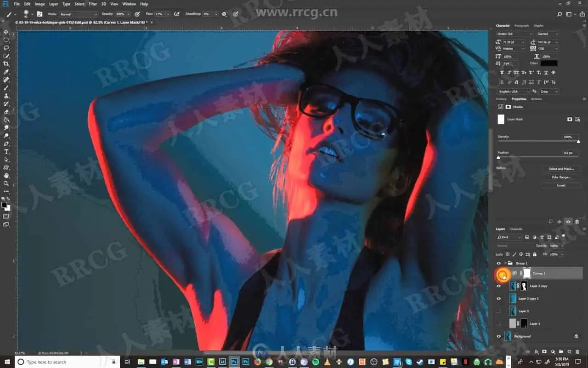Select the Crop tool
The height and width of the screenshot is (368, 588).
6,64
